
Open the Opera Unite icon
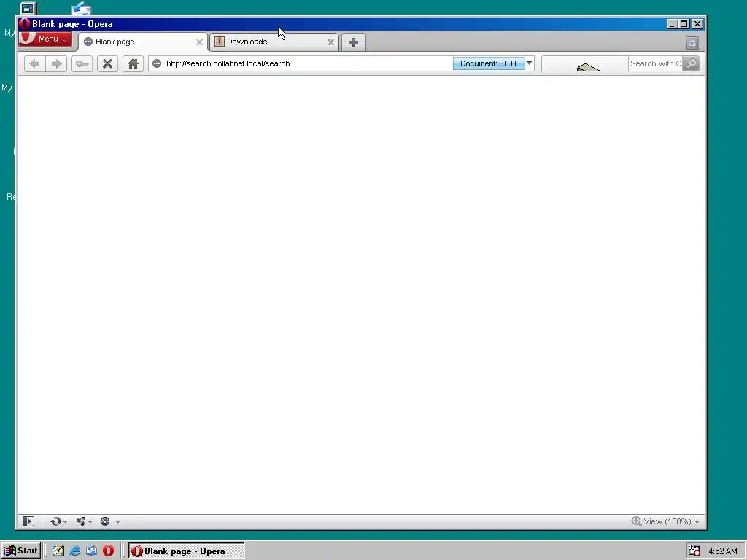pyautogui.click(x=81, y=521)
